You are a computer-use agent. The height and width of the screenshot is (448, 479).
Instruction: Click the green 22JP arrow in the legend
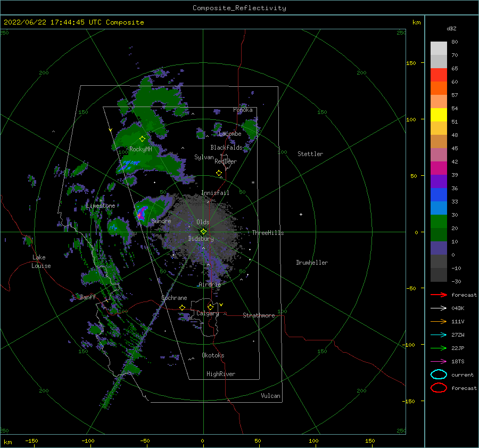coord(439,348)
